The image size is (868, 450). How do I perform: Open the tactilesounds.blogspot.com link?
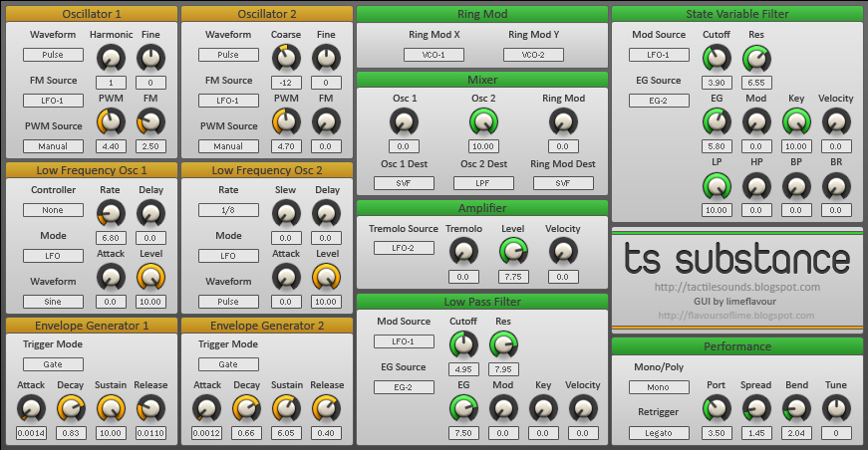point(736,287)
